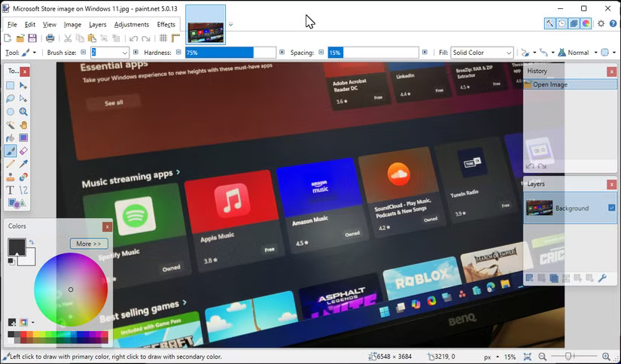Click the primary color swatch

17,247
